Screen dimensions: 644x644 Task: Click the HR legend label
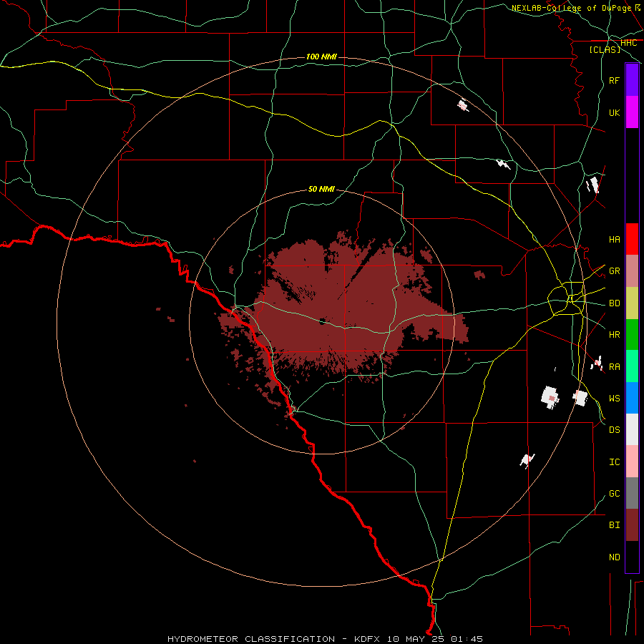[615, 335]
